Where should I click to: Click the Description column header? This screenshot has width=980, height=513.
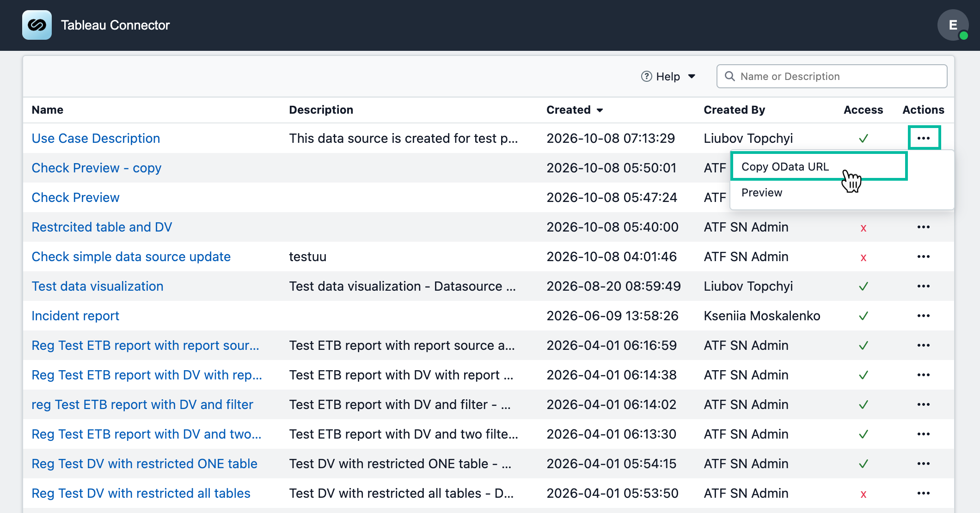pos(321,110)
